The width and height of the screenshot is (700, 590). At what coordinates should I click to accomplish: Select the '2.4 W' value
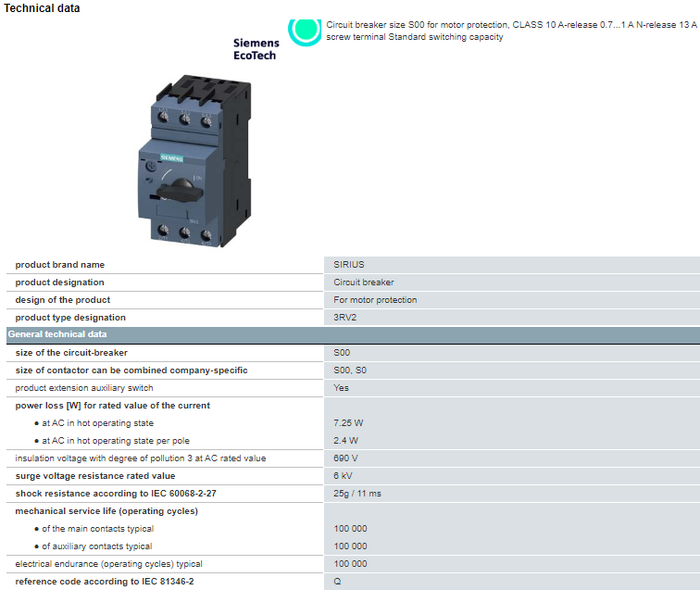click(345, 440)
